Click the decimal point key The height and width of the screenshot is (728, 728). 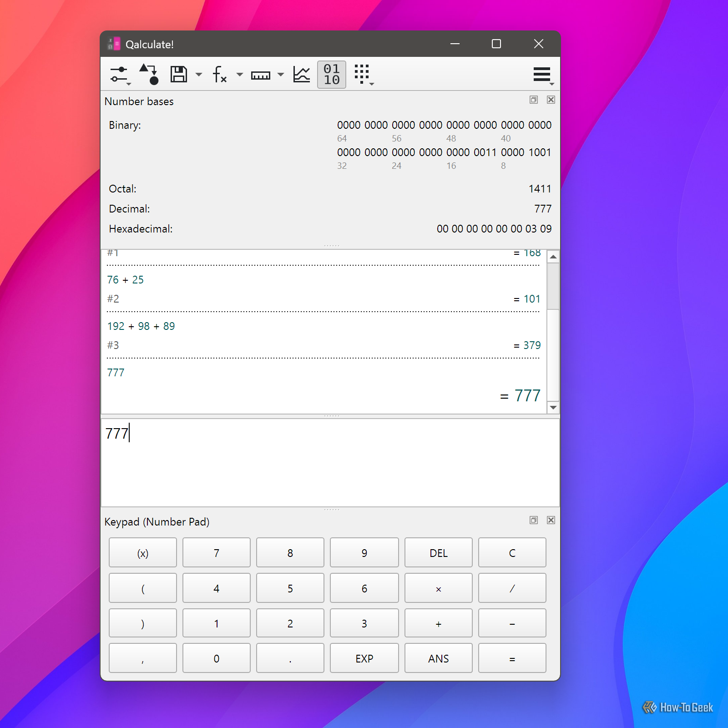coord(290,658)
